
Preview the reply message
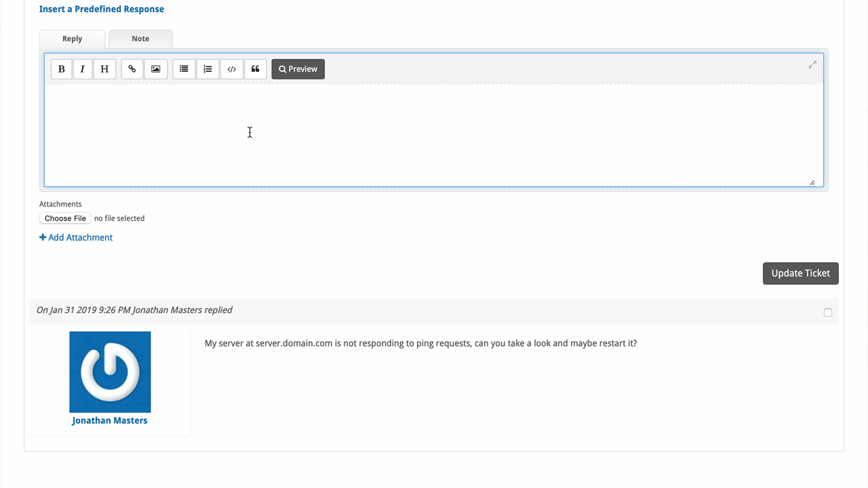point(298,69)
